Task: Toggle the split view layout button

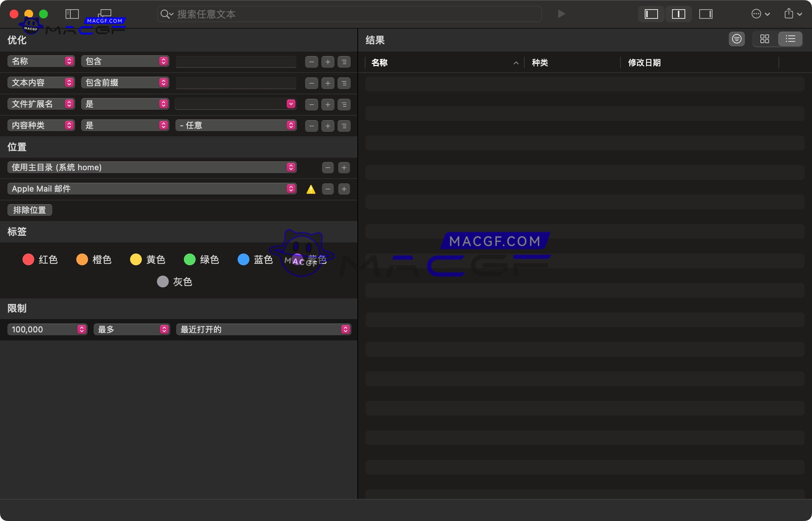Action: [x=679, y=14]
